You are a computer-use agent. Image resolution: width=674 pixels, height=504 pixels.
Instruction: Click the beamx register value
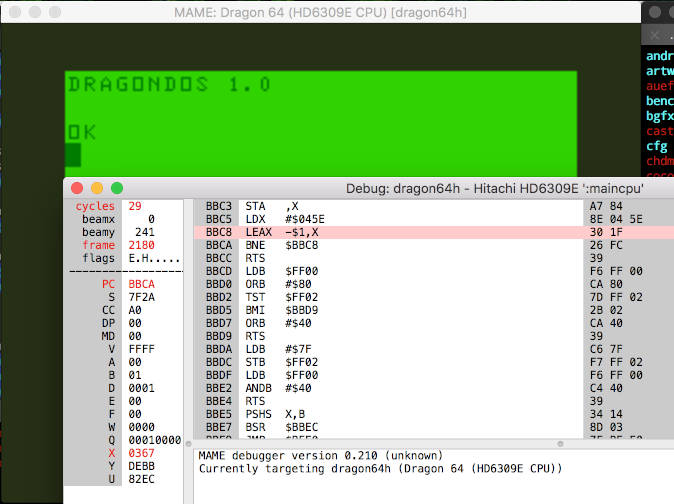point(151,219)
